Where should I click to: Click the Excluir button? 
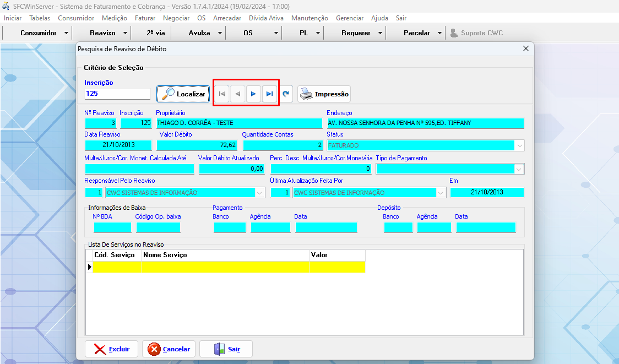pyautogui.click(x=111, y=349)
